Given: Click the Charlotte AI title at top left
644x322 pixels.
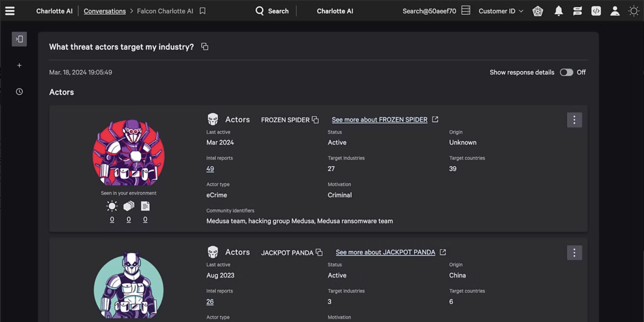Looking at the screenshot, I should [54, 11].
